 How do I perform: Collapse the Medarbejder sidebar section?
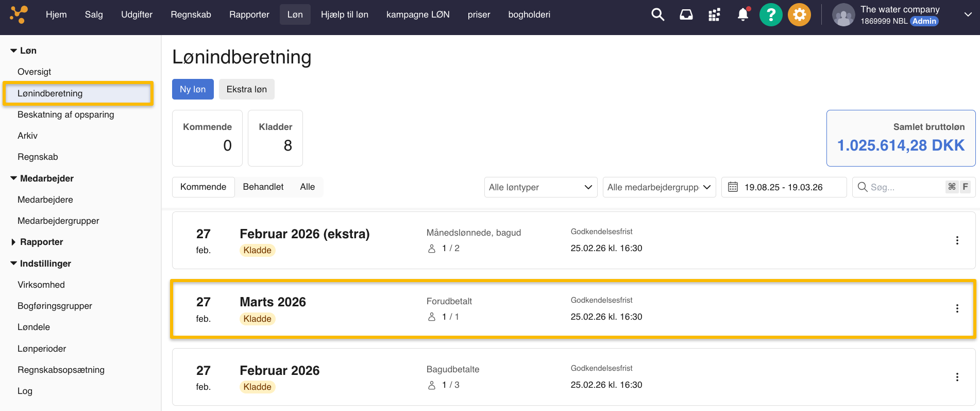(x=14, y=178)
